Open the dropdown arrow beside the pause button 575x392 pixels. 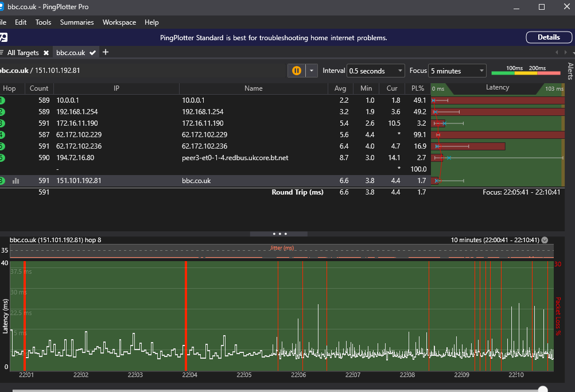[x=312, y=71]
